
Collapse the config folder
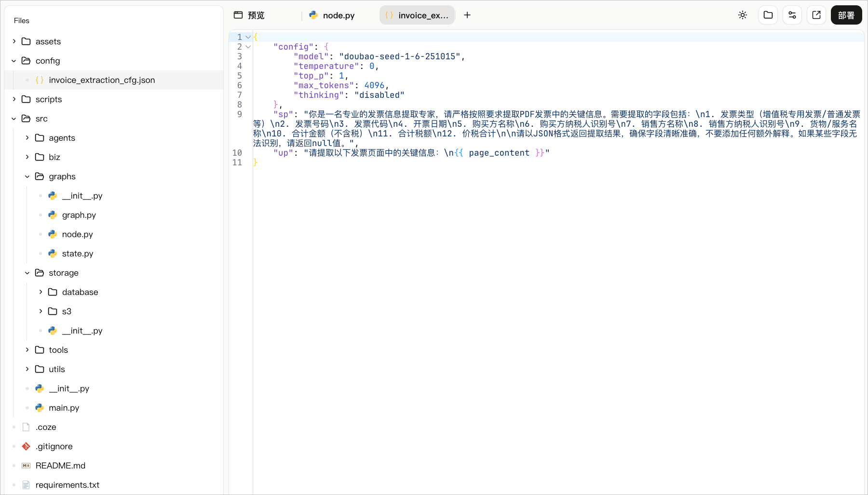click(14, 61)
